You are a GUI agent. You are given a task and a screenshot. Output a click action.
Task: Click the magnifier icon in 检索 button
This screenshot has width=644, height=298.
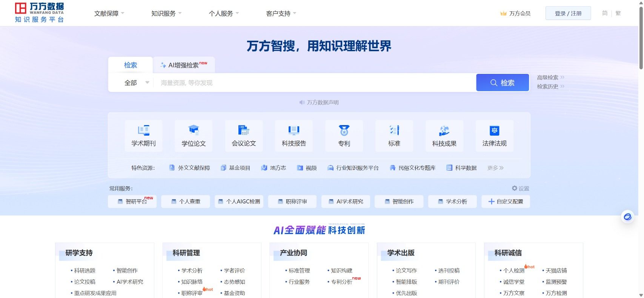coord(493,83)
